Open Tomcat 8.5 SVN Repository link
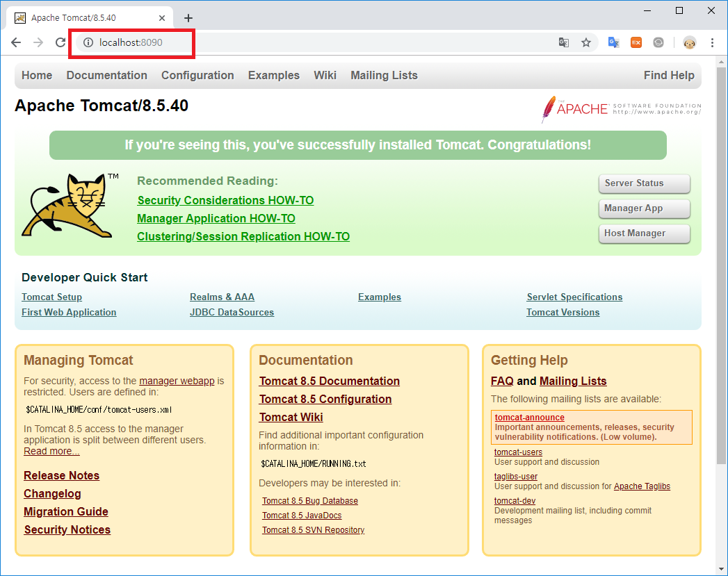728x576 pixels. tap(314, 529)
